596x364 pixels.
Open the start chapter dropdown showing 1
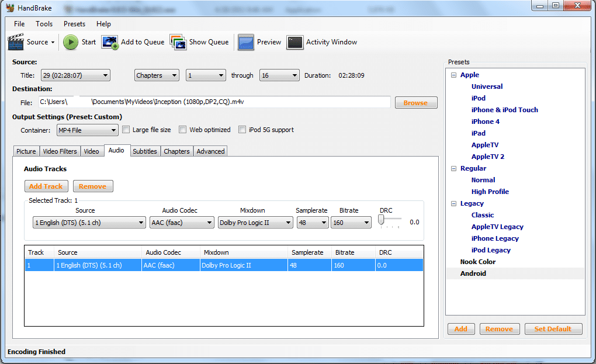(x=206, y=75)
